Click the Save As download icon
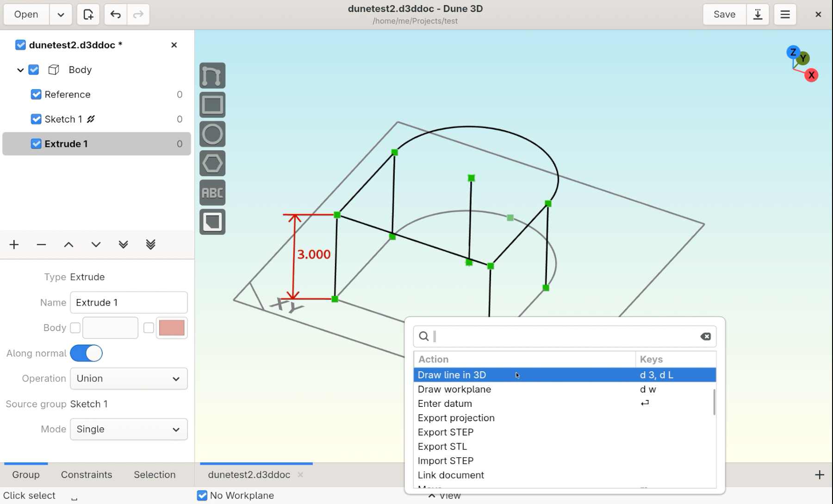This screenshot has height=504, width=833. pos(758,14)
